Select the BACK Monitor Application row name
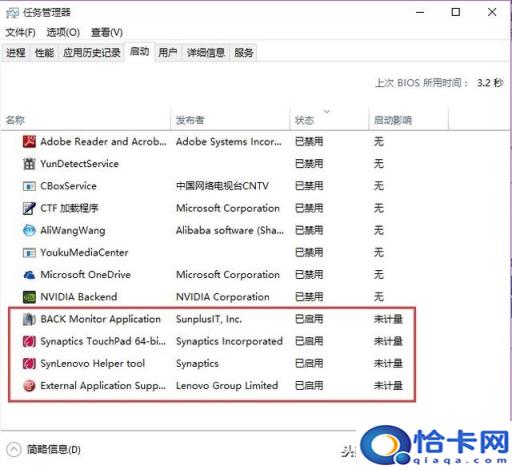Screen dimensions: 512x469 100,319
